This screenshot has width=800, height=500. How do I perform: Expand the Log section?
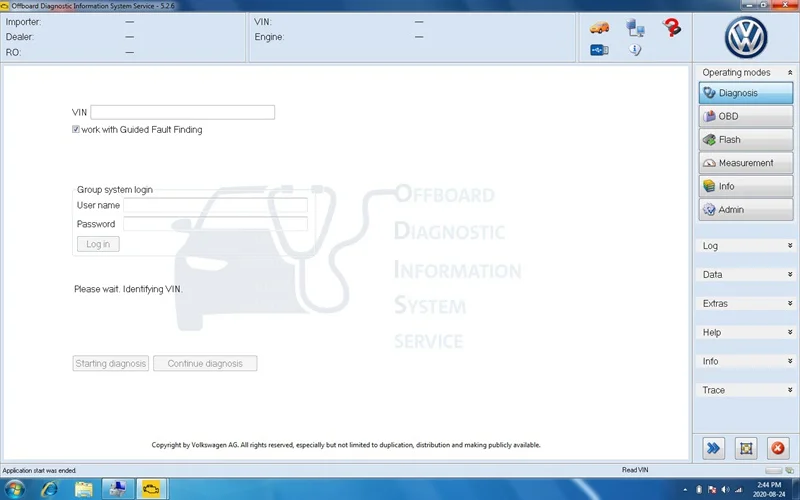pyautogui.click(x=790, y=246)
